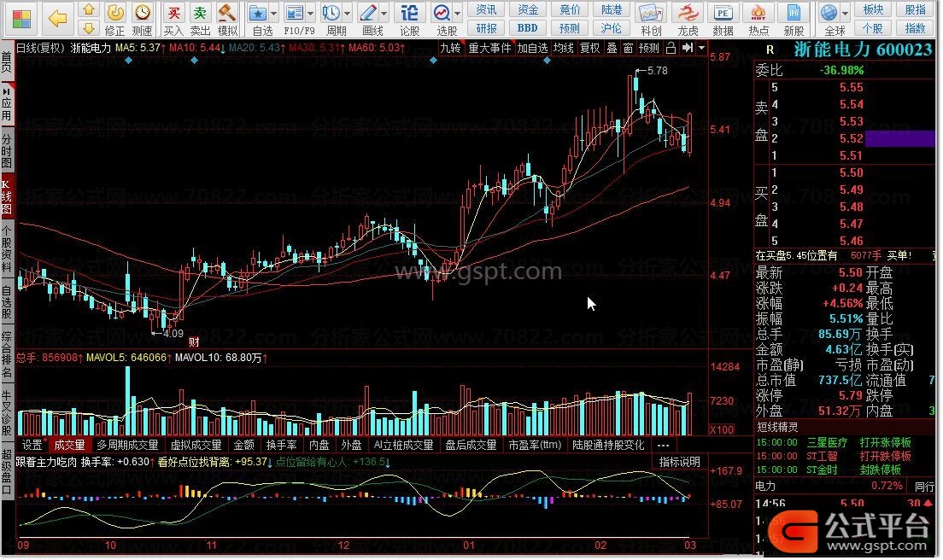Image resolution: width=943 pixels, height=560 pixels.
Task: Expand the 自选 dropdown arrow
Action: [274, 13]
